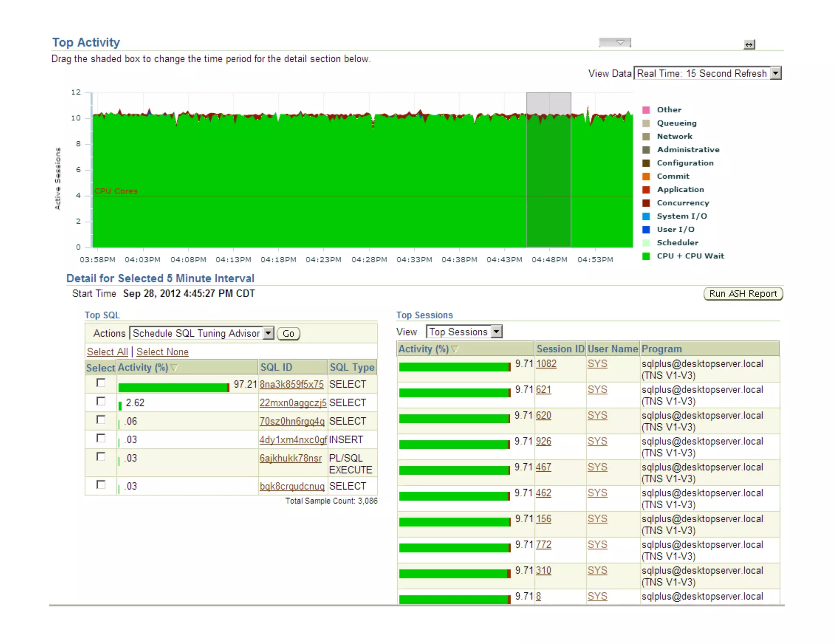Expand the Actions SQL Tuning Advisor dropdown
The image size is (834, 644).
268,333
